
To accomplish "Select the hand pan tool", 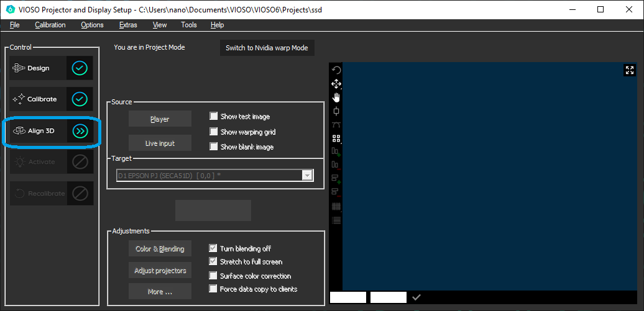I will [336, 97].
